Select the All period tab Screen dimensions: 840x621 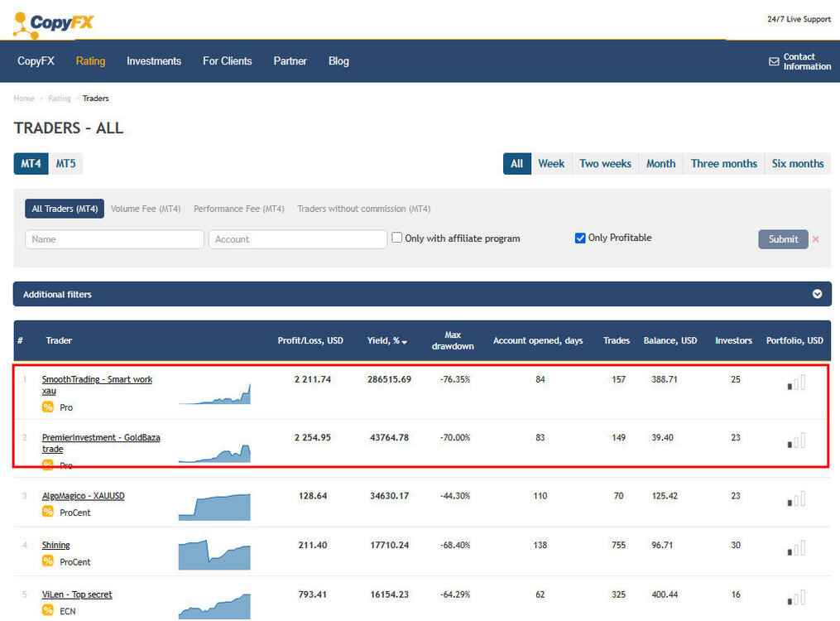point(517,163)
